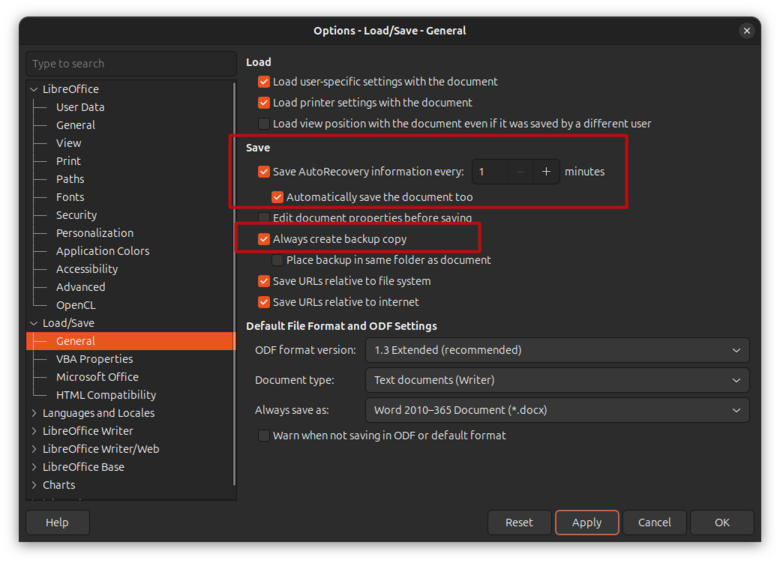This screenshot has width=780, height=563.
Task: Open the Security options page
Action: [76, 215]
